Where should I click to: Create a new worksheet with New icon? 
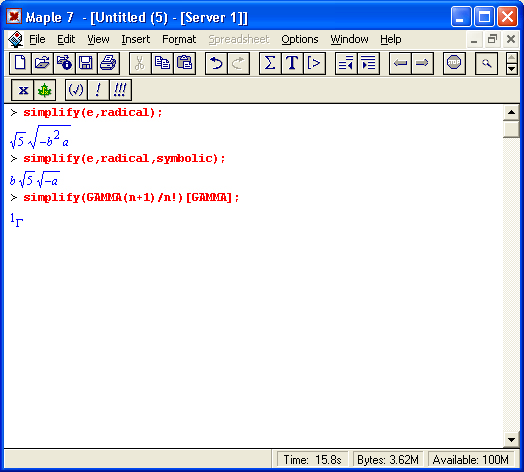pyautogui.click(x=20, y=63)
